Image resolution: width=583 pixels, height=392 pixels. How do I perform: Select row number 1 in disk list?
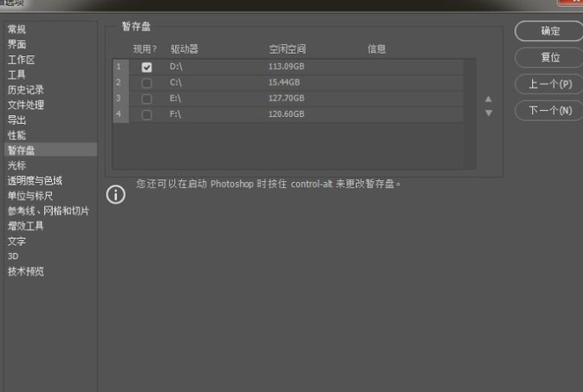119,67
